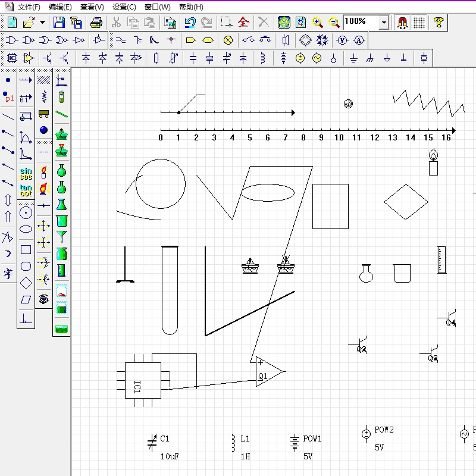Expand the arrow beside the open folder
476x476 pixels.
42,22
